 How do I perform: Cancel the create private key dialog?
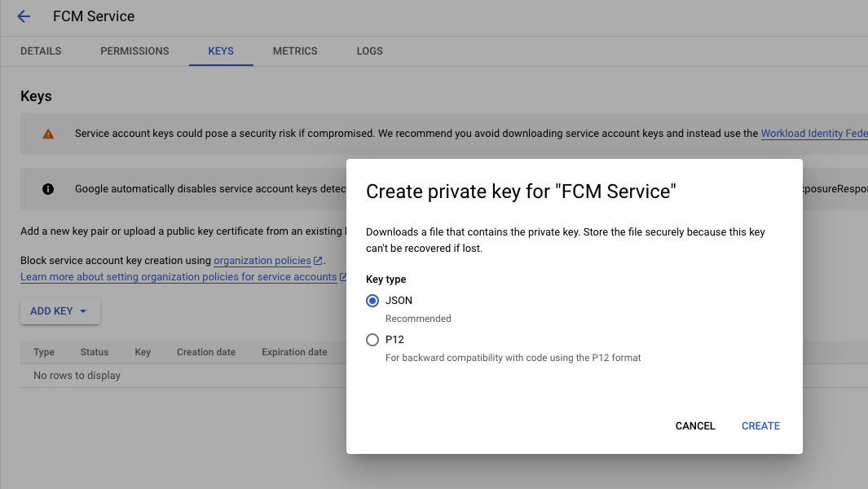[x=695, y=426]
